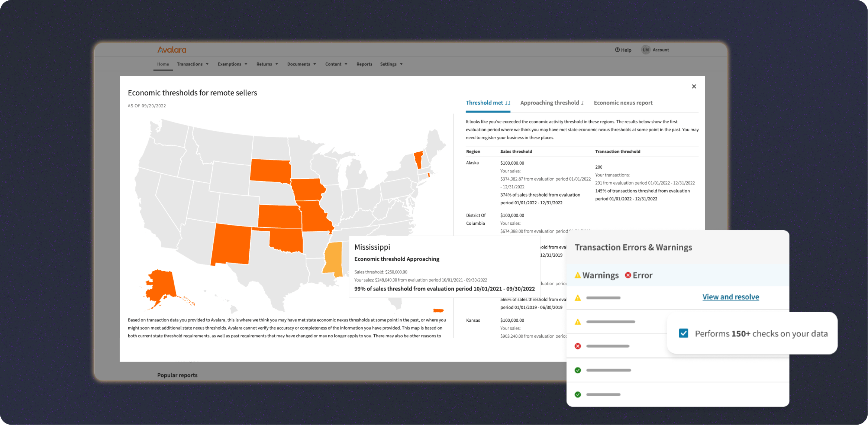Click the light orange Mississippi state
Image resolution: width=868 pixels, height=425 pixels.
(x=333, y=258)
